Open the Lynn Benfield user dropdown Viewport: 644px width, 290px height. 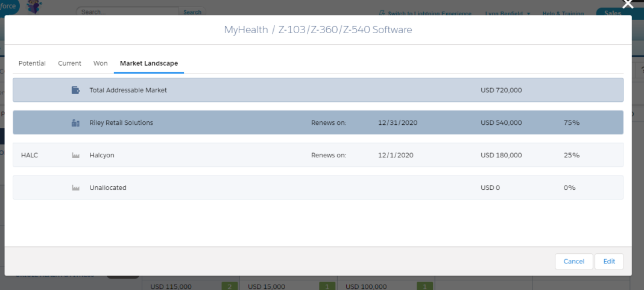[x=508, y=13]
